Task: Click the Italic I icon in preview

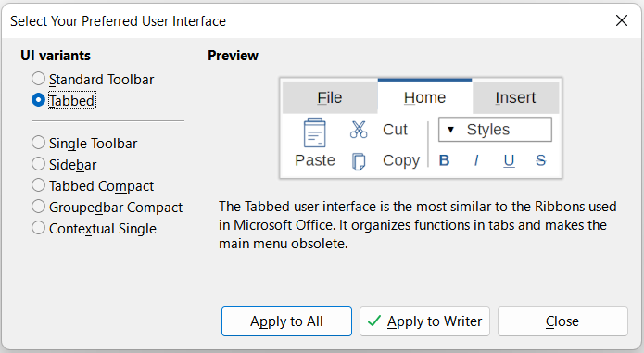Action: (x=476, y=160)
